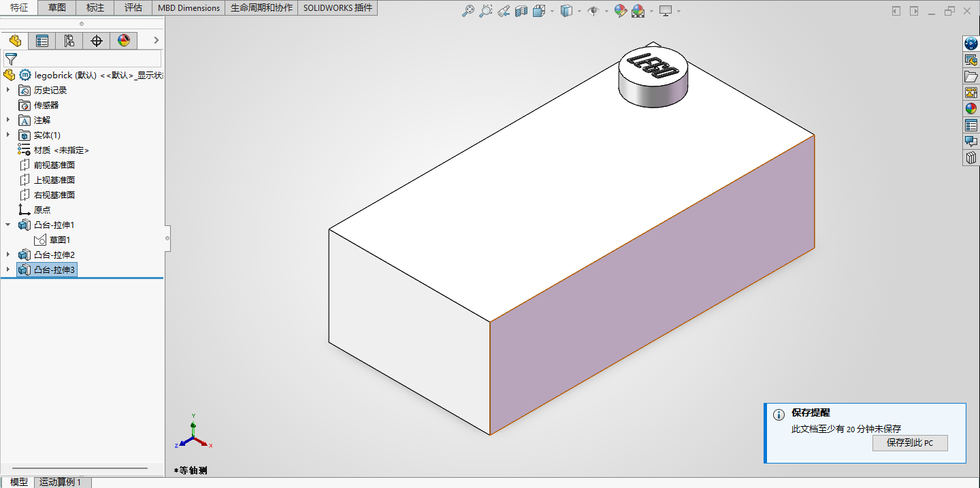
Task: Open Display Style dropdown arrow
Action: (x=579, y=11)
